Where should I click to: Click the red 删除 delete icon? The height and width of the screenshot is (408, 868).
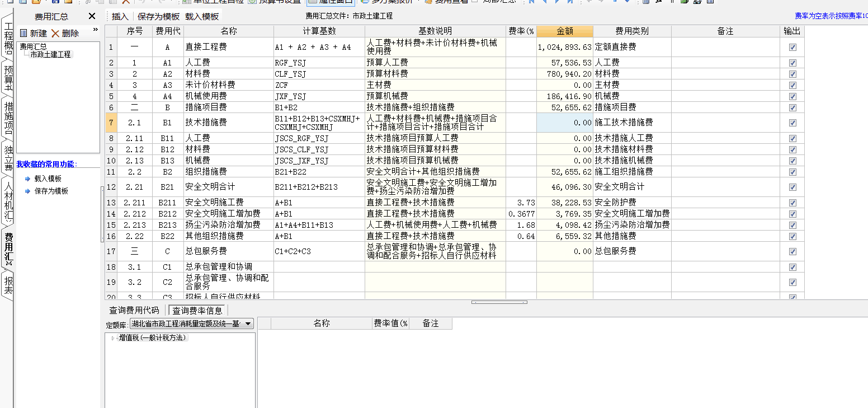(55, 33)
